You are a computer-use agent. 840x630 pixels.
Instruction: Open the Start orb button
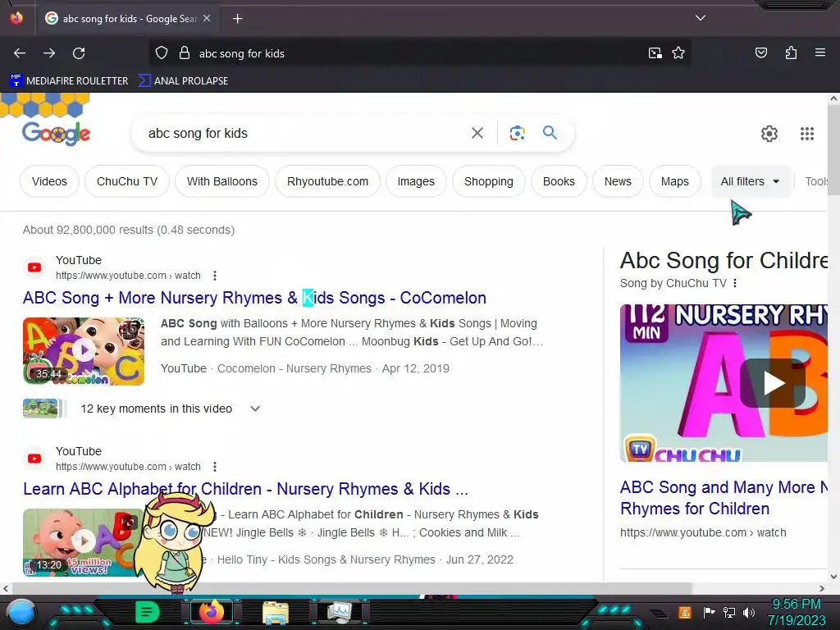tap(21, 613)
